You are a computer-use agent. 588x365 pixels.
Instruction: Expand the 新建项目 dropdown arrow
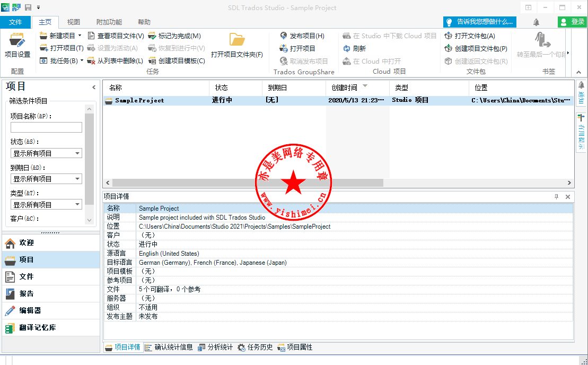pos(80,36)
